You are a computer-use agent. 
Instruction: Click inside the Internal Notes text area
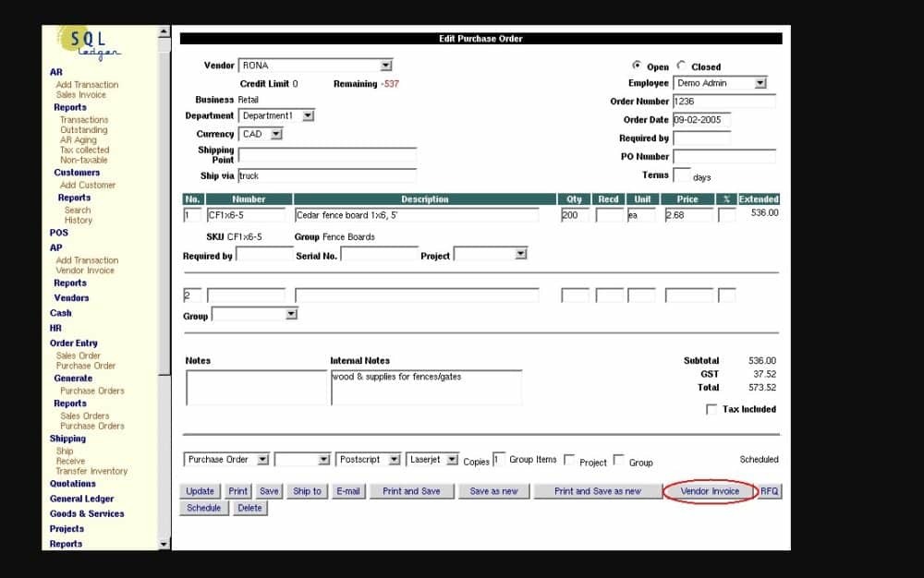click(425, 388)
